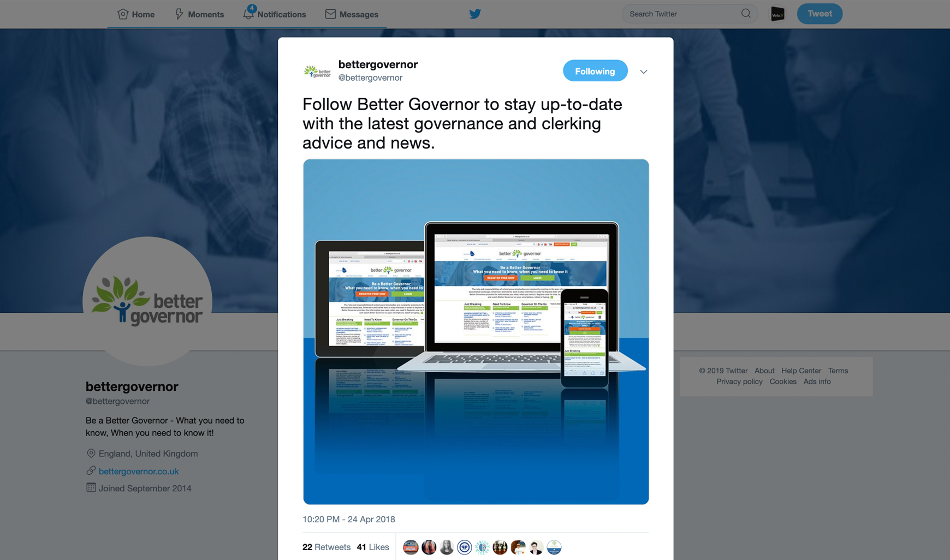Viewport: 950px width, 560px height.
Task: Click the Notifications bell icon
Action: [248, 14]
